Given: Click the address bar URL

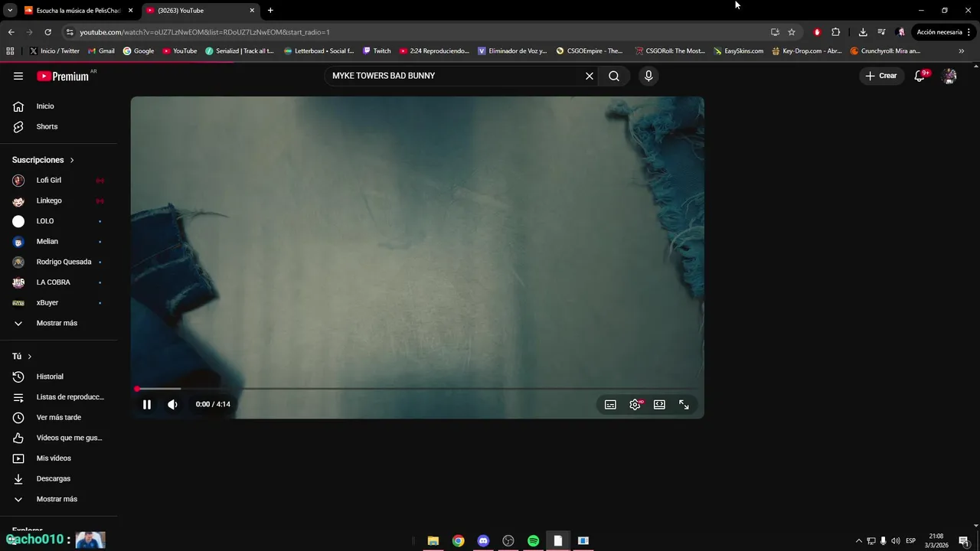Looking at the screenshot, I should coord(204,32).
